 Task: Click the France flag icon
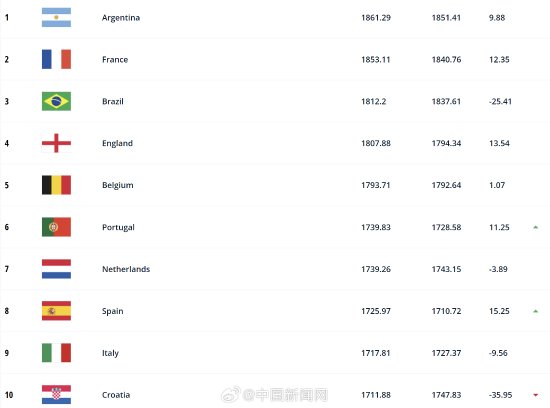[56, 59]
